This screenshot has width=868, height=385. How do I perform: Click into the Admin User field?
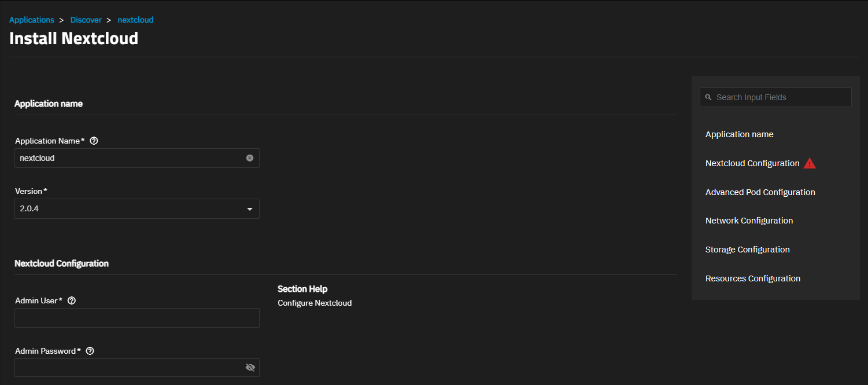pyautogui.click(x=137, y=318)
